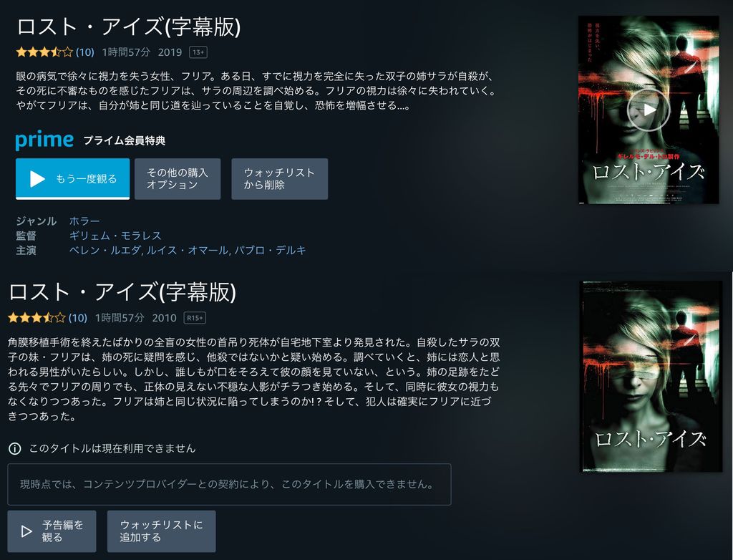Open director ギリェム・モラレス link
The height and width of the screenshot is (560, 733).
[115, 236]
